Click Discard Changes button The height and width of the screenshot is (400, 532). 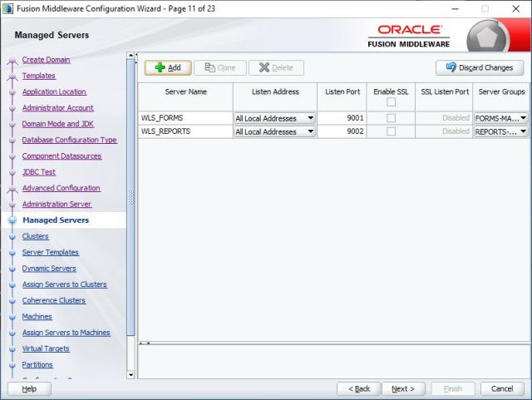pyautogui.click(x=480, y=67)
